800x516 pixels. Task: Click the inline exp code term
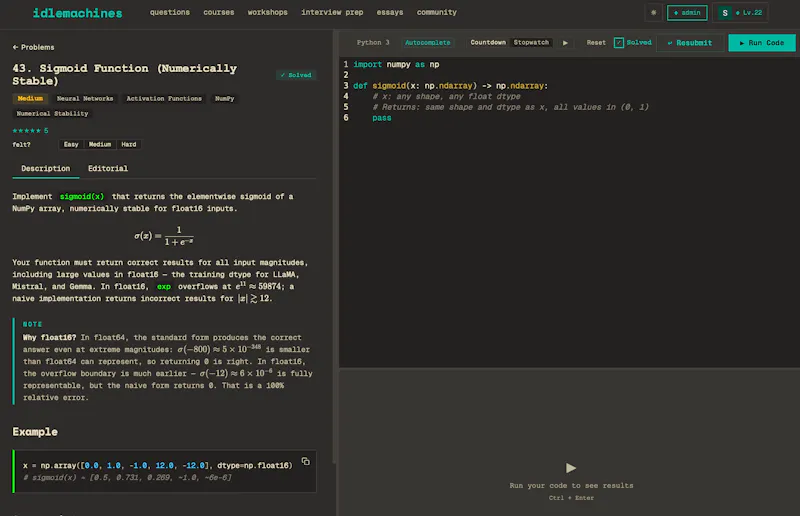164,287
